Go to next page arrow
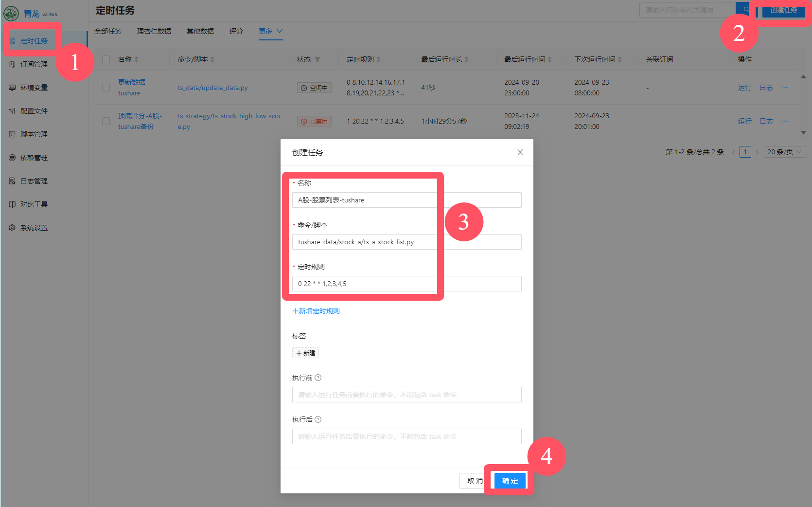The height and width of the screenshot is (507, 812). (757, 152)
